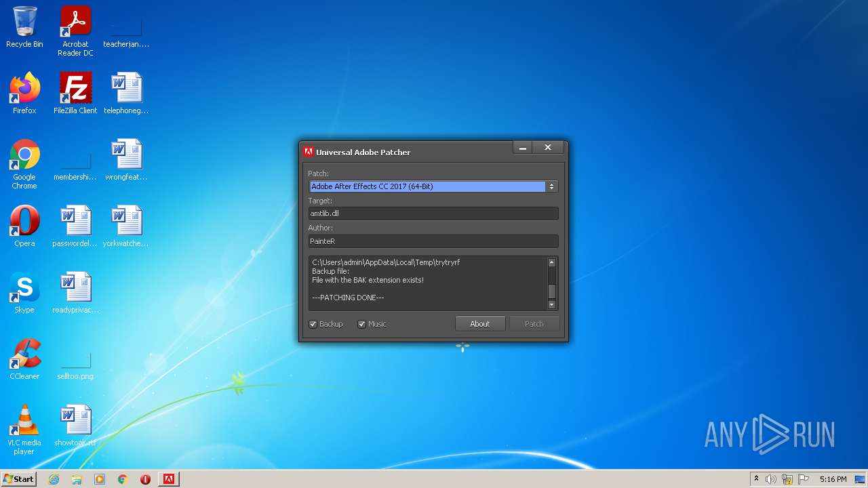Open Windows Explorer folder in taskbar
The image size is (868, 488).
77,479
